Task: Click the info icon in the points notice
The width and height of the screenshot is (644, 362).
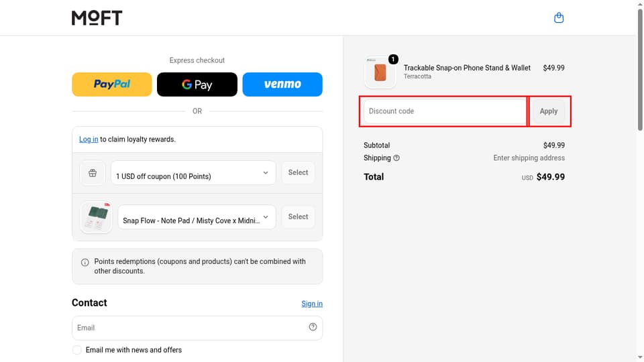Action: [x=85, y=262]
